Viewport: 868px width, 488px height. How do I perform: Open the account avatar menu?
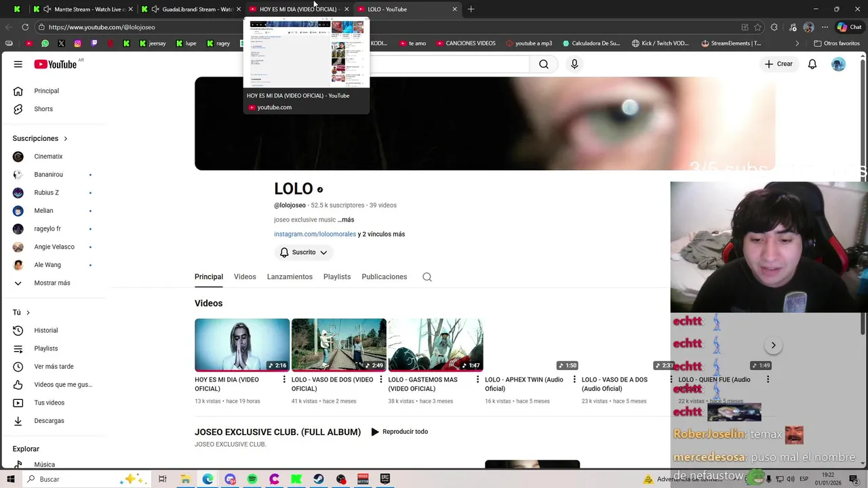pyautogui.click(x=839, y=64)
